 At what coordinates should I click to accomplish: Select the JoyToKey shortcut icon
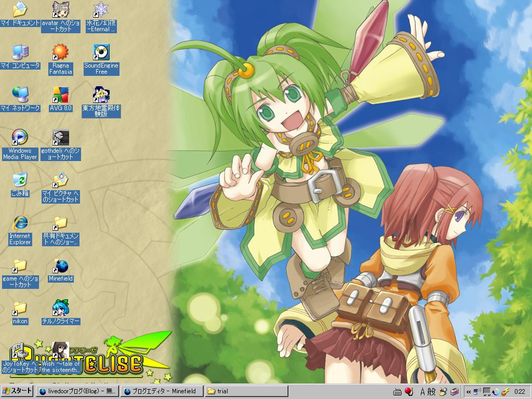click(x=20, y=351)
